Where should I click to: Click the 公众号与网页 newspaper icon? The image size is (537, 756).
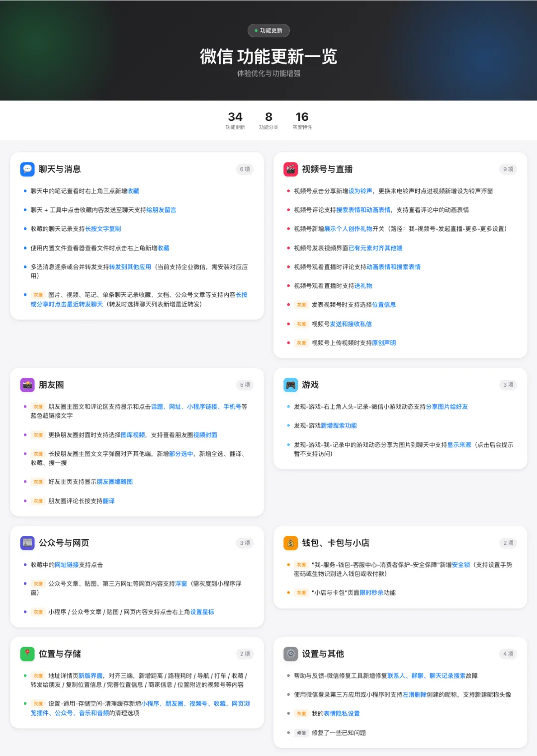click(x=27, y=543)
